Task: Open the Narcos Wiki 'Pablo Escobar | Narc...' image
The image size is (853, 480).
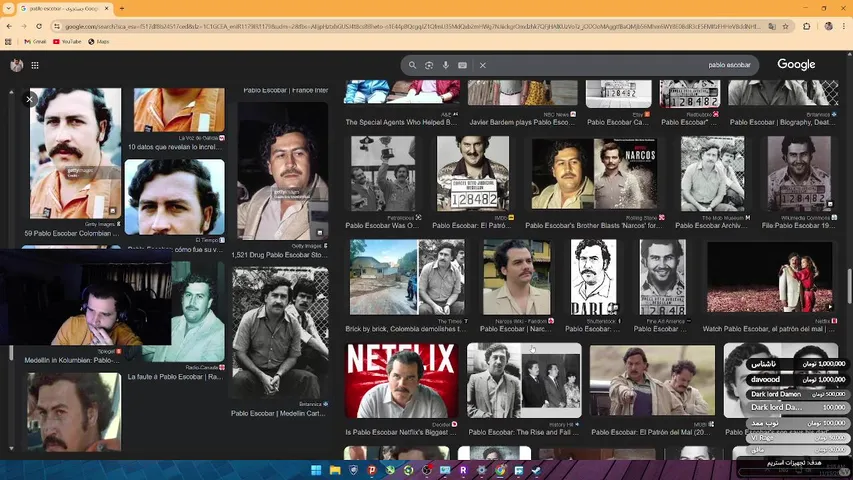Action: 516,277
